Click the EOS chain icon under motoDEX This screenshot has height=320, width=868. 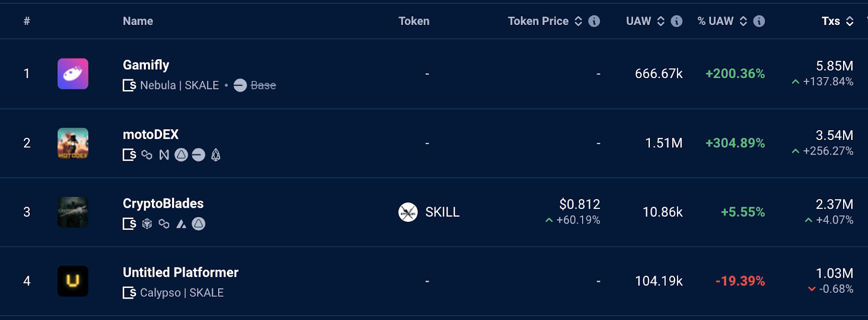[x=216, y=155]
